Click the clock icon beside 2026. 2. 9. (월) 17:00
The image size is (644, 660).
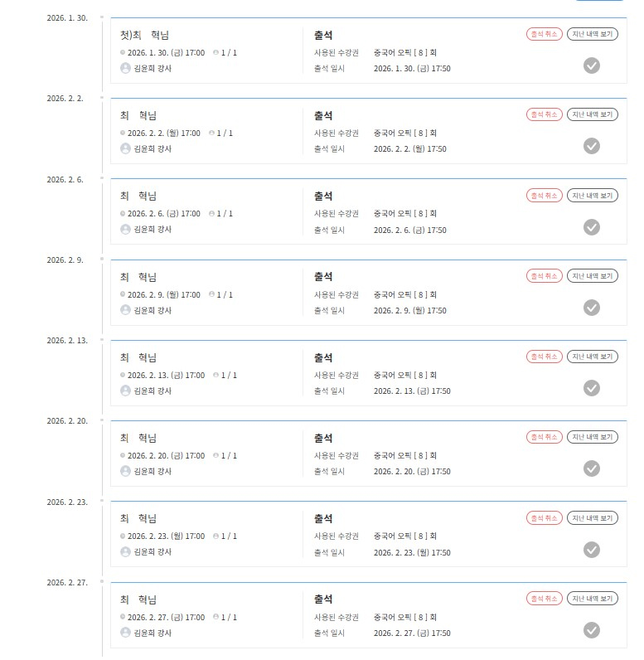click(x=123, y=294)
